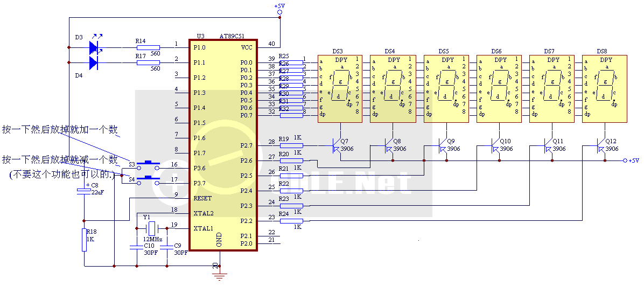Select the S4 push button switch

[x=149, y=178]
